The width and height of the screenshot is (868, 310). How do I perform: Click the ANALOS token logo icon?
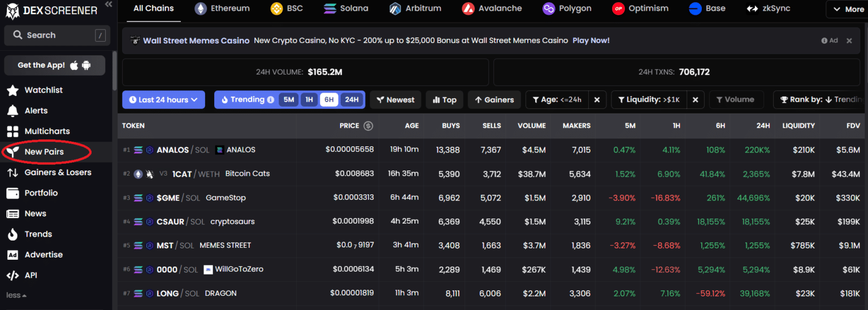pos(220,150)
